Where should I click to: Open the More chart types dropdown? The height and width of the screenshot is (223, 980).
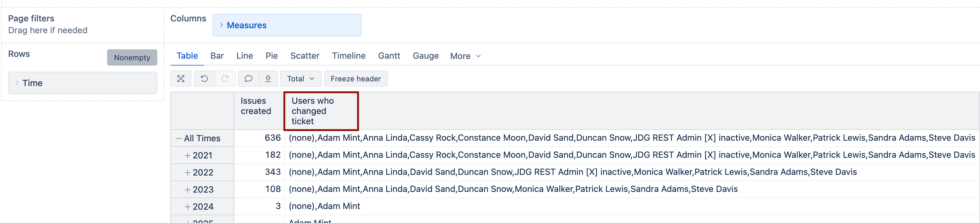465,56
